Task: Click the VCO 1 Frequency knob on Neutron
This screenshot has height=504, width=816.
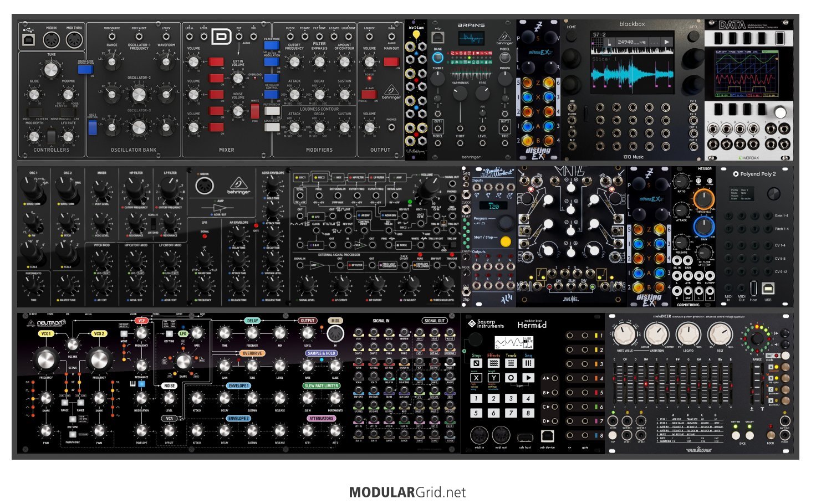Action: 45,360
